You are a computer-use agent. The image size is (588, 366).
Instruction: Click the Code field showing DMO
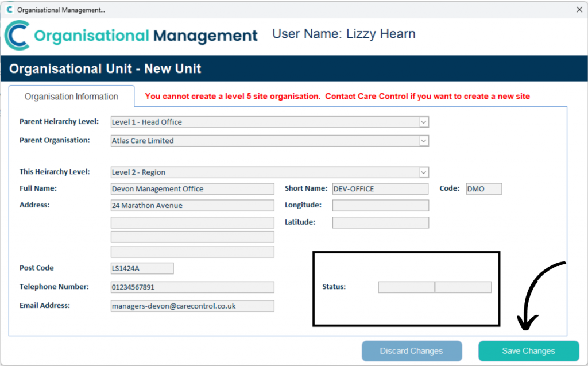(483, 189)
